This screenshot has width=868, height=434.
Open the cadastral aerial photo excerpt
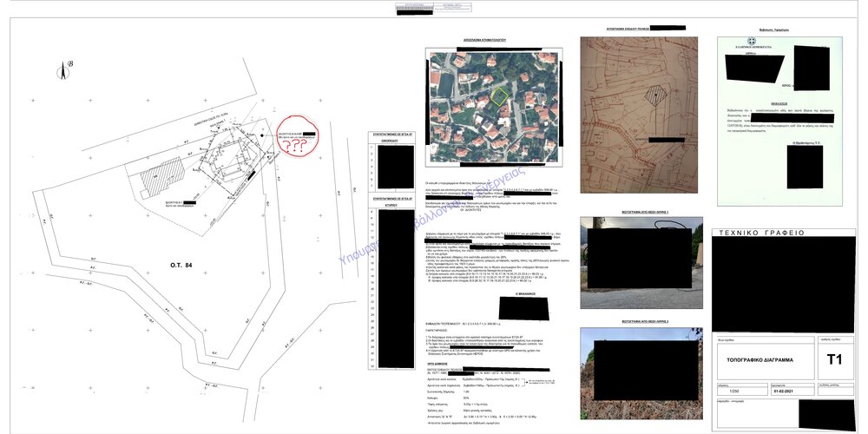[x=492, y=104]
